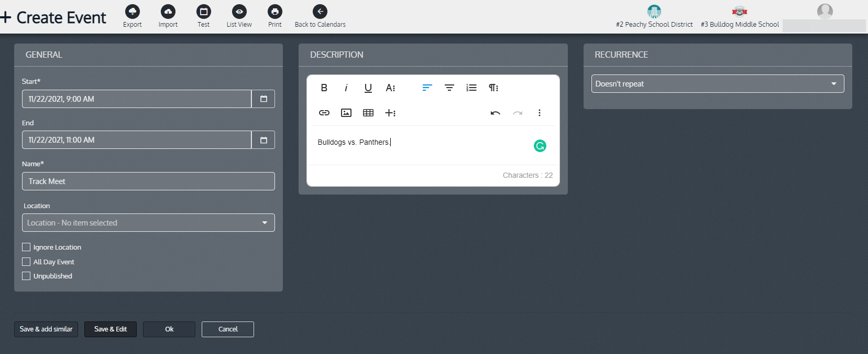868x354 pixels.
Task: Open the editor vertical ellipsis menu
Action: pyautogui.click(x=540, y=113)
